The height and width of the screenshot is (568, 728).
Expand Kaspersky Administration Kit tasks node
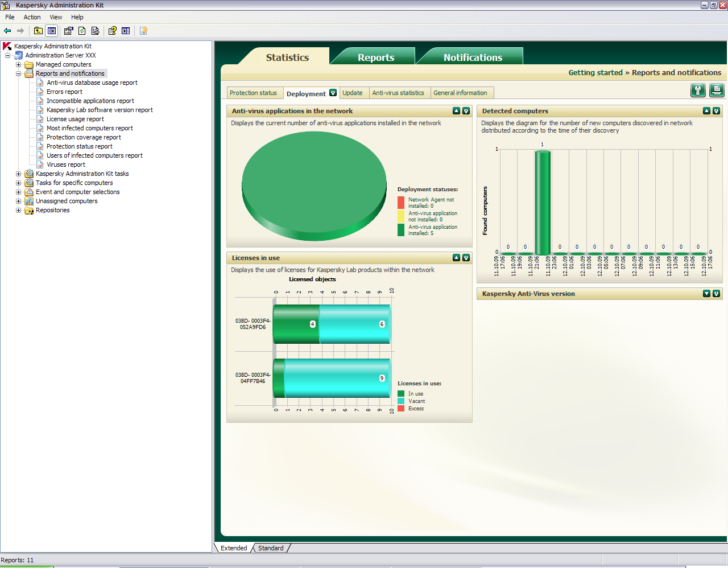tap(18, 174)
